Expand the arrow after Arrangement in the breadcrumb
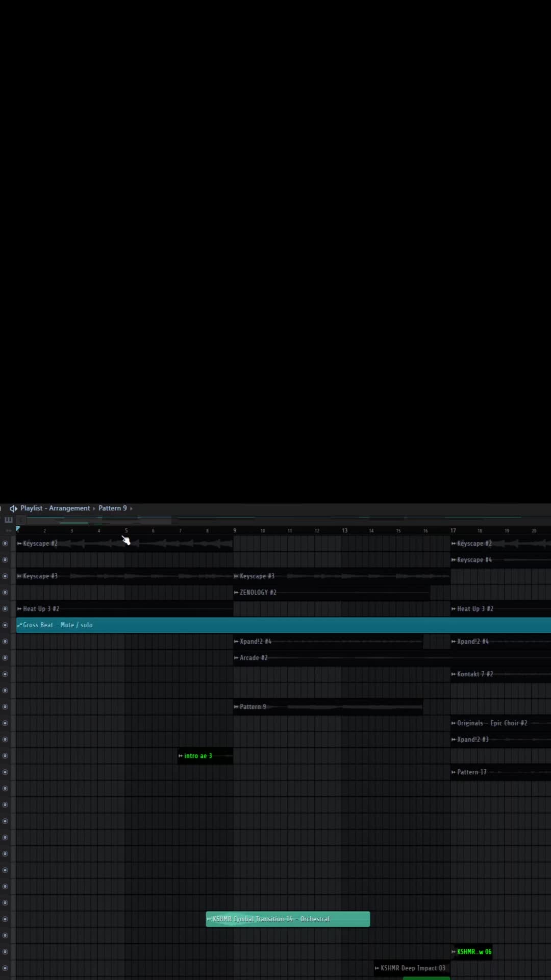Viewport: 551px width, 980px height. (x=94, y=508)
